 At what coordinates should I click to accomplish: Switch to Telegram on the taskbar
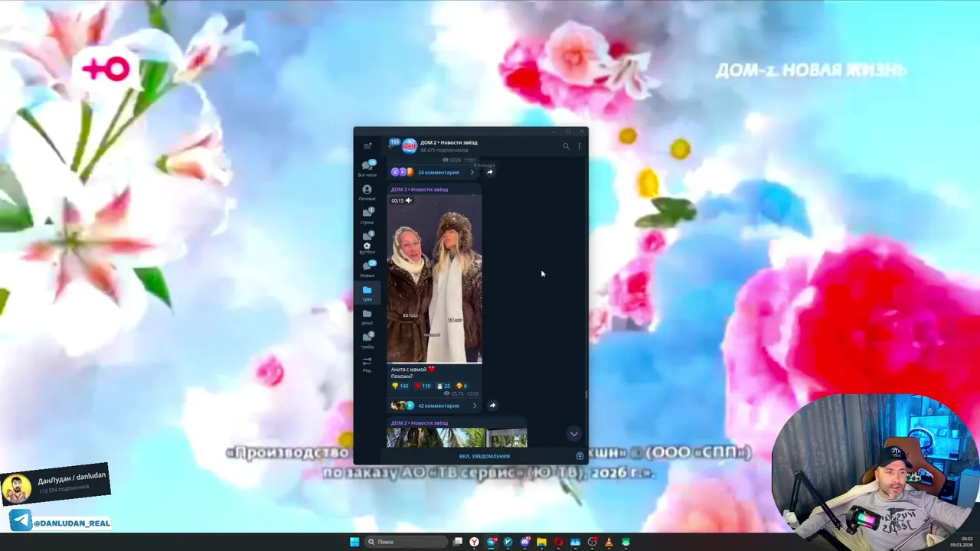pos(492,542)
